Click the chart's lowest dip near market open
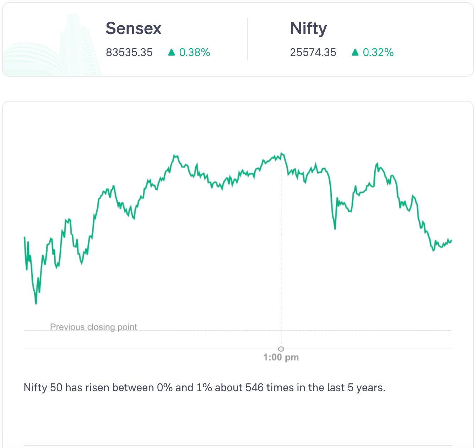This screenshot has height=448, width=476. point(36,303)
